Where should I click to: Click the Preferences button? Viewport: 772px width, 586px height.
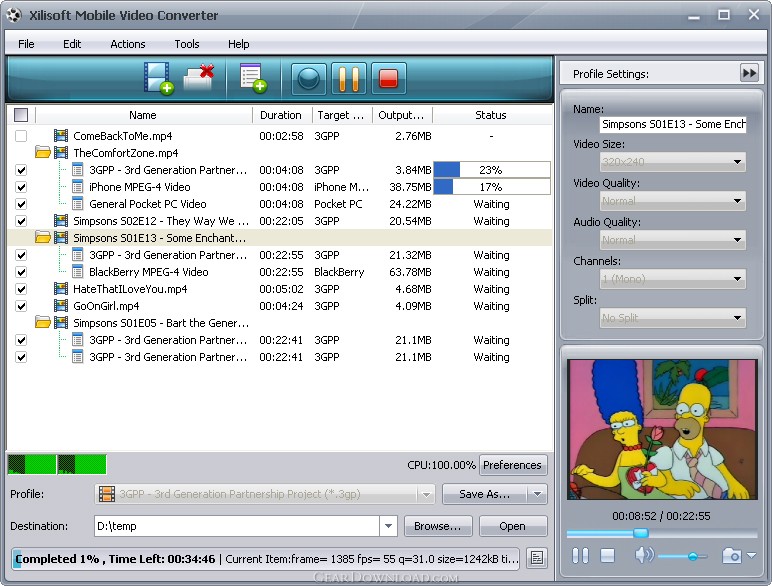pyautogui.click(x=513, y=465)
